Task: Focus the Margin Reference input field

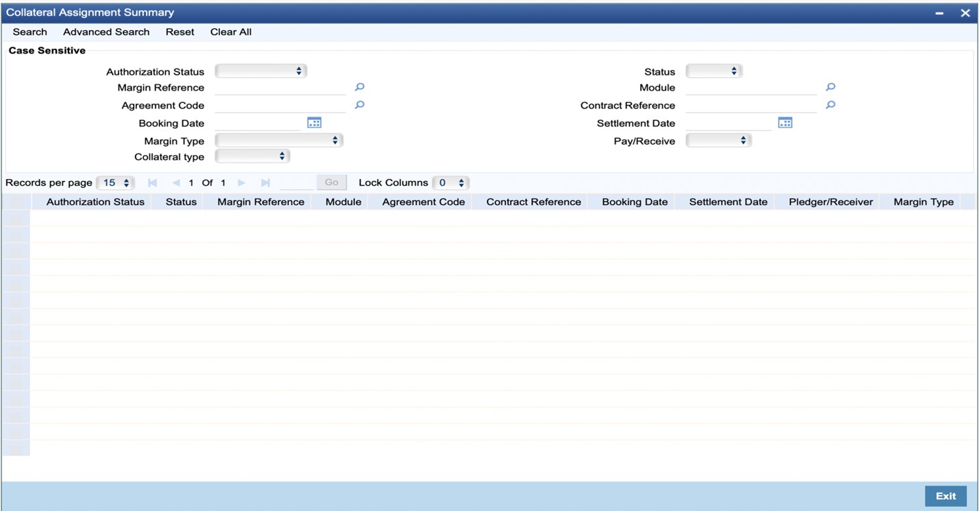Action: pos(280,88)
